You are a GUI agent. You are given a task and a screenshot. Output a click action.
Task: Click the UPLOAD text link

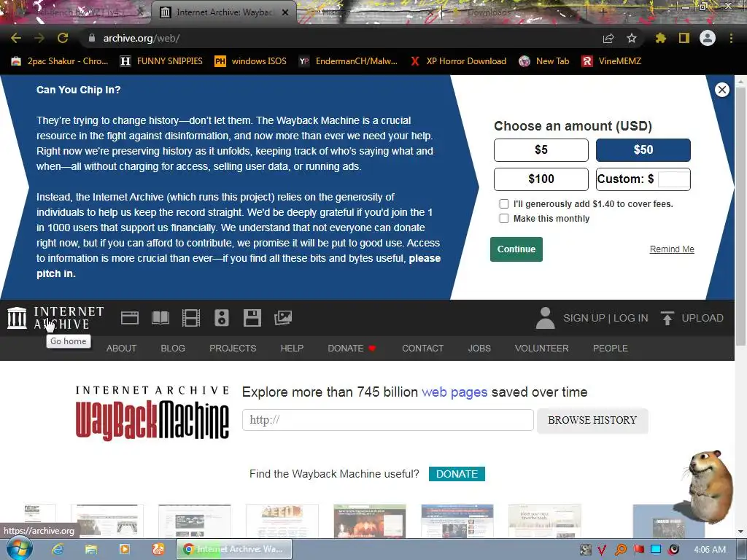point(703,318)
